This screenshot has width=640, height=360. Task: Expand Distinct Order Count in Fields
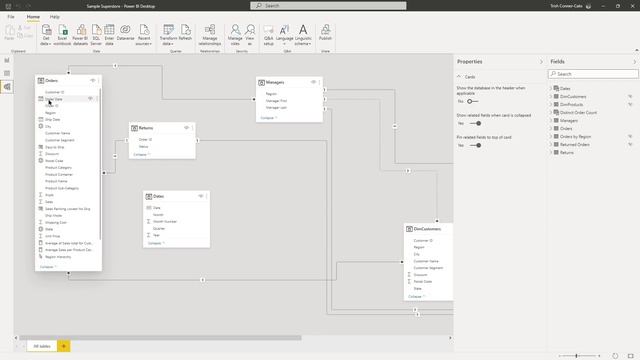tap(551, 113)
